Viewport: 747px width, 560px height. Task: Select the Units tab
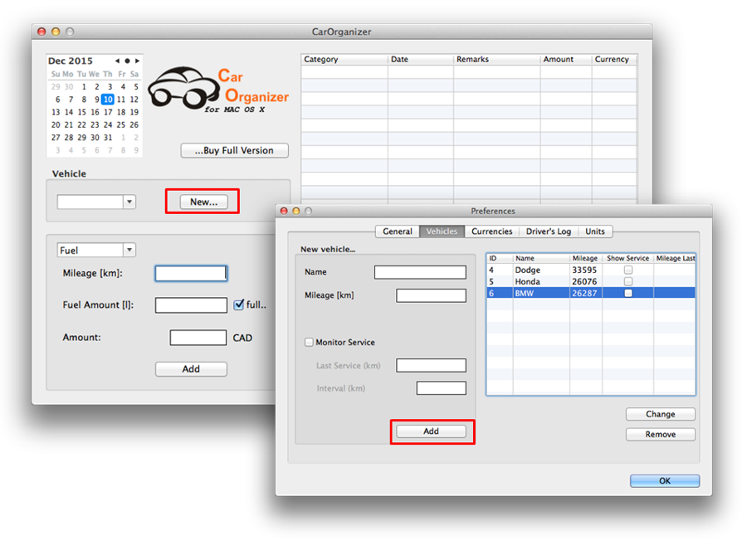click(x=594, y=231)
